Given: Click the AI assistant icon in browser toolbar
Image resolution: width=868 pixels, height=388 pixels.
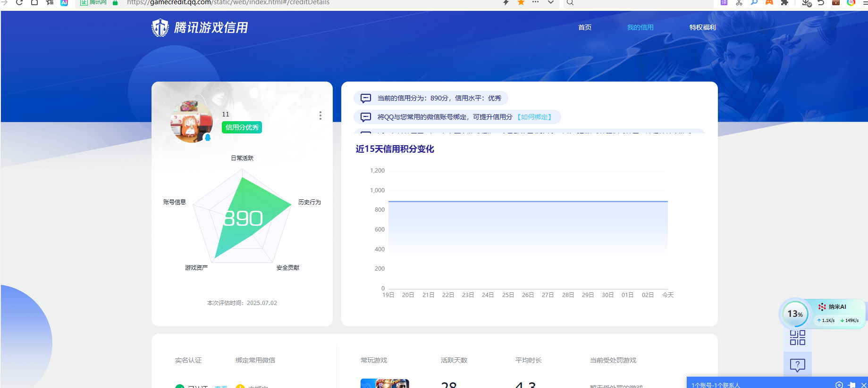Looking at the screenshot, I should [x=64, y=2].
